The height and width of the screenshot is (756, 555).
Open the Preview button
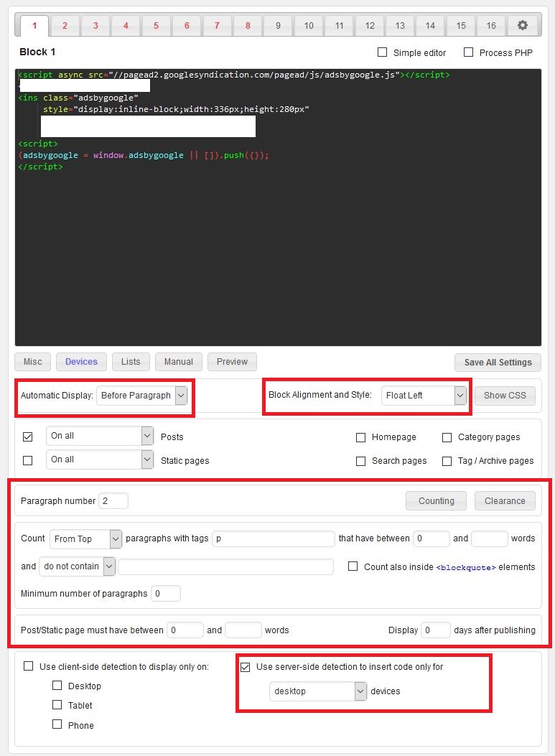232,362
